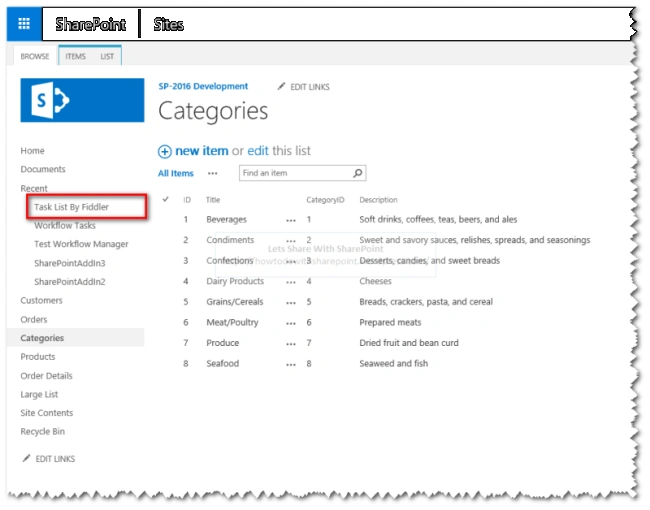
Task: Open the Dairy Products item title
Action: point(235,281)
